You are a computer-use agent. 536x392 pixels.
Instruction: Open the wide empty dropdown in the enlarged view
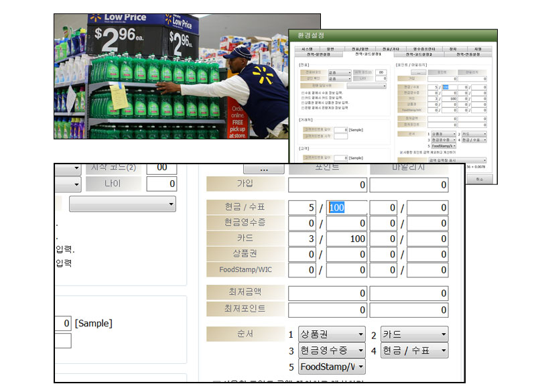[123, 204]
